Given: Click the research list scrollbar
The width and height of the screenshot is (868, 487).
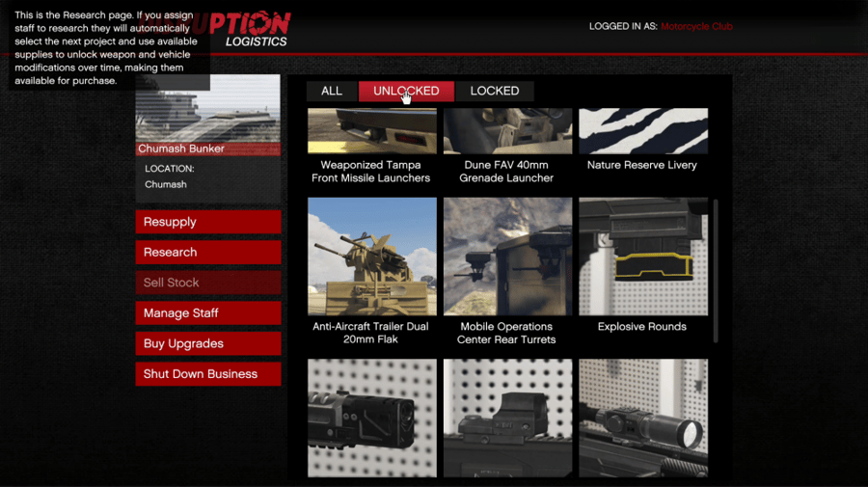Looking at the screenshot, I should click(716, 271).
